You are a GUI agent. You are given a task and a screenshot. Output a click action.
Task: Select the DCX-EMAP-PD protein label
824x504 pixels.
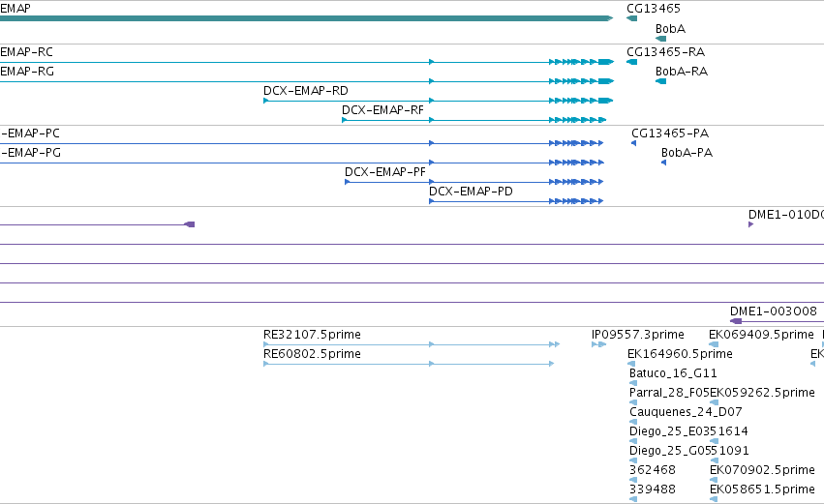pyautogui.click(x=471, y=192)
